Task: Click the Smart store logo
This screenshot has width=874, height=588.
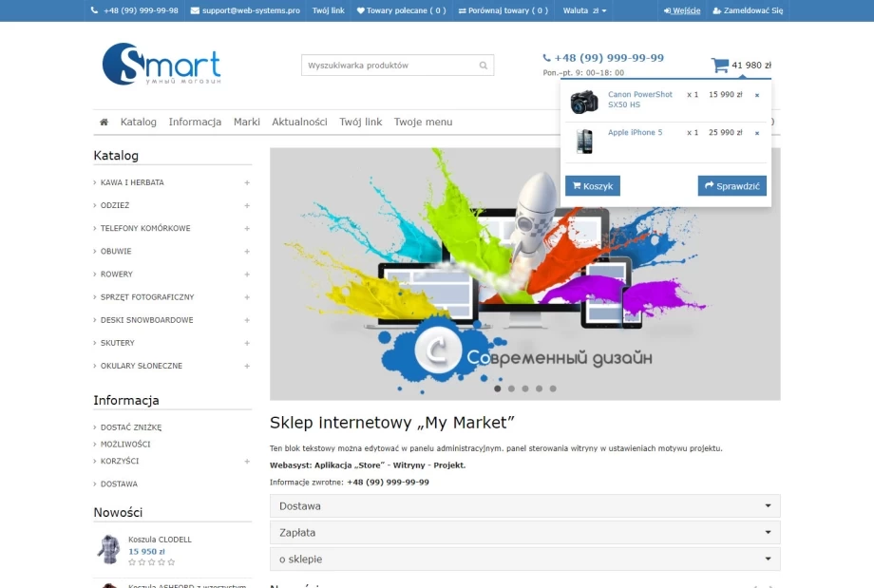Action: click(161, 64)
